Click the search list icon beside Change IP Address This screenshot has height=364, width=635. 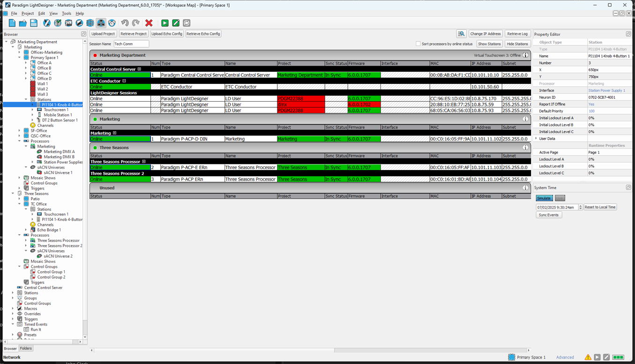tap(461, 34)
